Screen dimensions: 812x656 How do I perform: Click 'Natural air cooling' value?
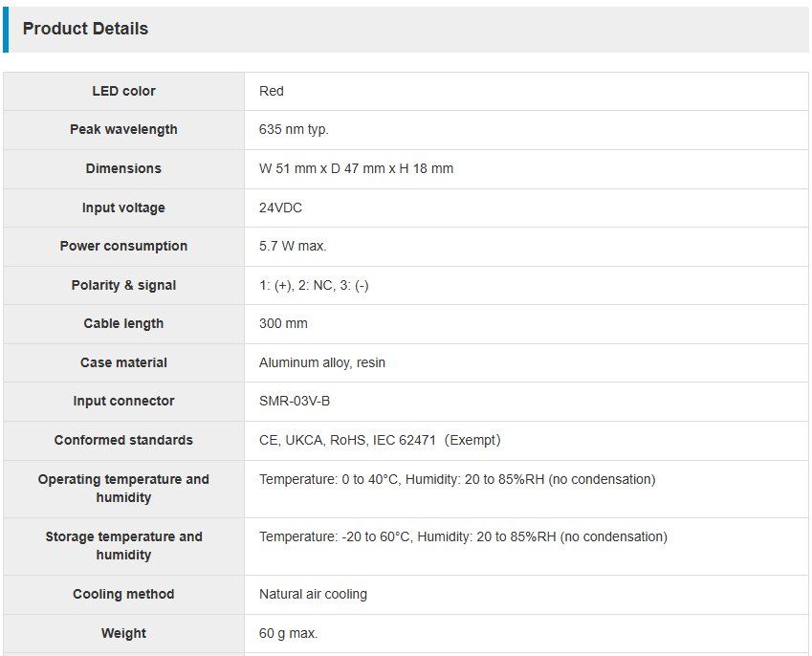pyautogui.click(x=314, y=594)
